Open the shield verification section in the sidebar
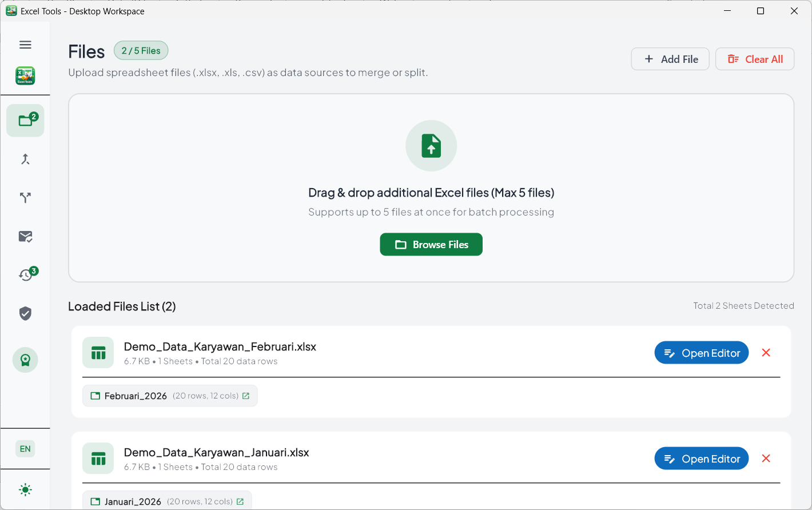Screen dimensions: 812x510 tap(25, 313)
